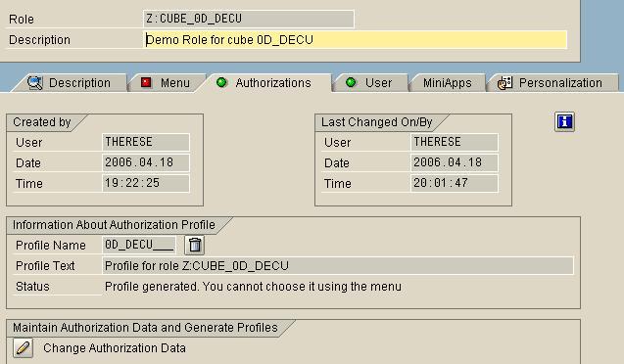The height and width of the screenshot is (364, 624).
Task: Click the Profile Name label
Action: [x=51, y=246]
